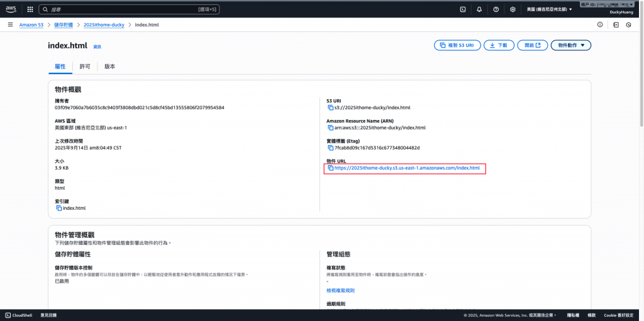Click the 資訊 link next to index.html
Screen dimensions: 644x321
point(97,46)
